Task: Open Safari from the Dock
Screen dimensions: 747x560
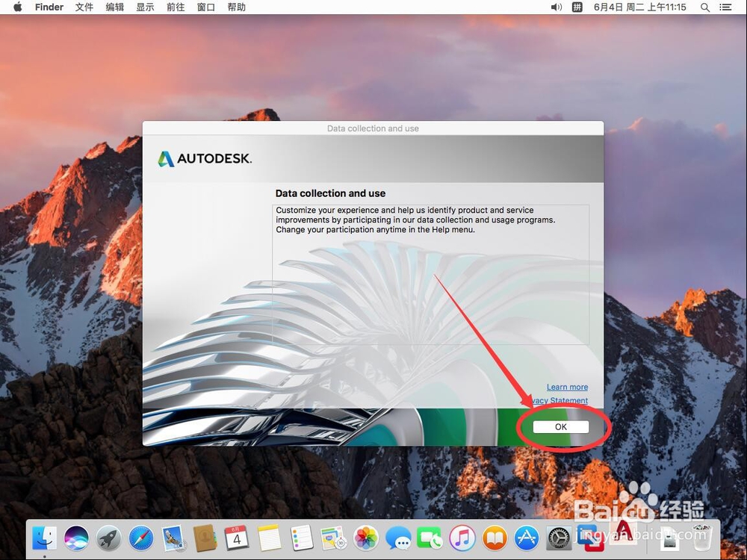Action: click(x=141, y=538)
